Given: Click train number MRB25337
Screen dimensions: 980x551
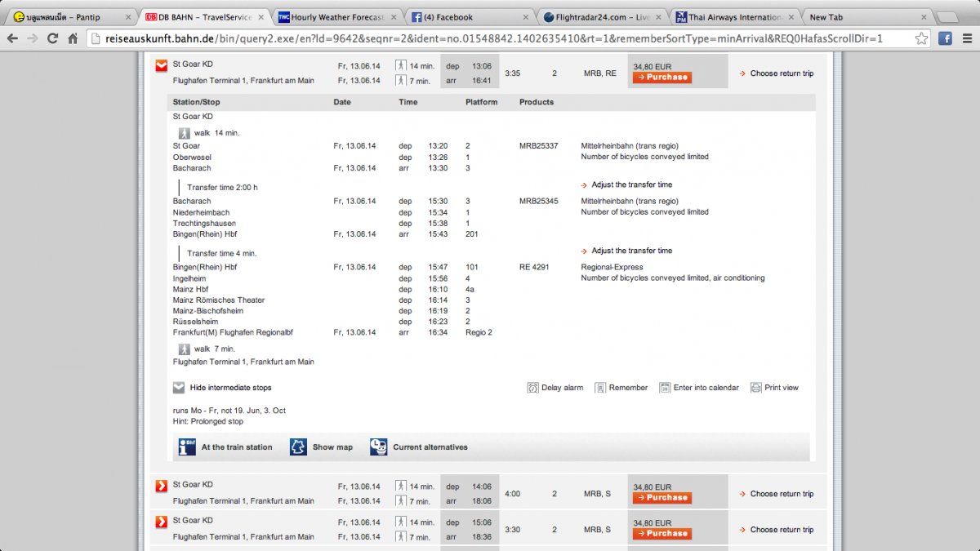Looking at the screenshot, I should point(539,146).
